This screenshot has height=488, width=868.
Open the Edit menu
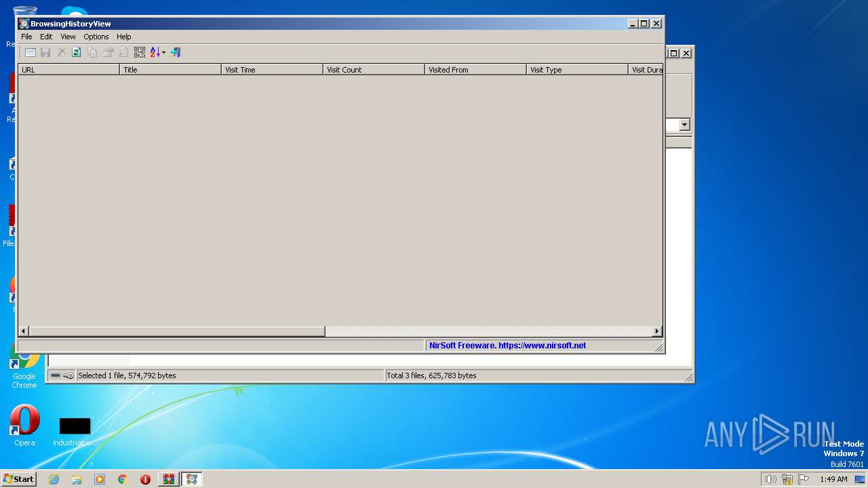click(46, 37)
